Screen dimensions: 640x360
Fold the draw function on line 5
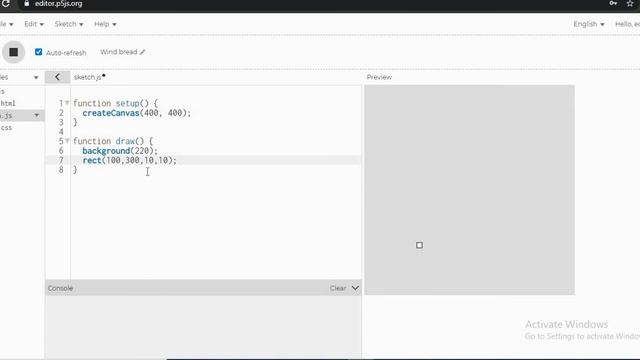point(67,141)
